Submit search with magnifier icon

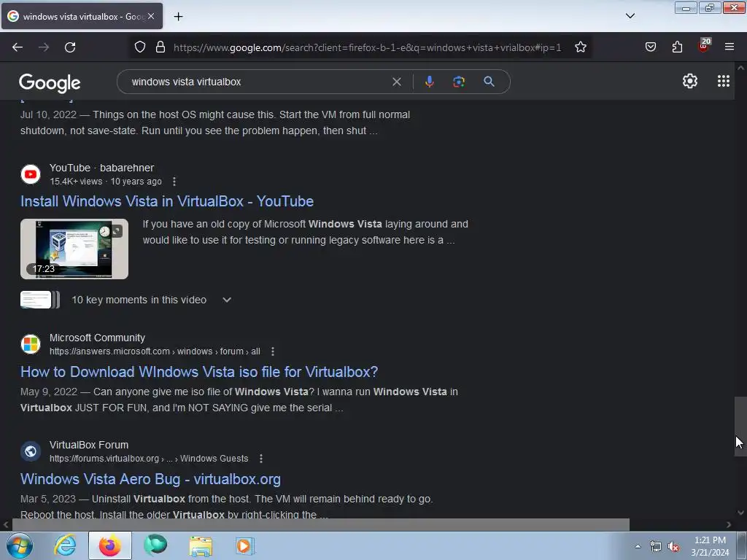point(489,82)
